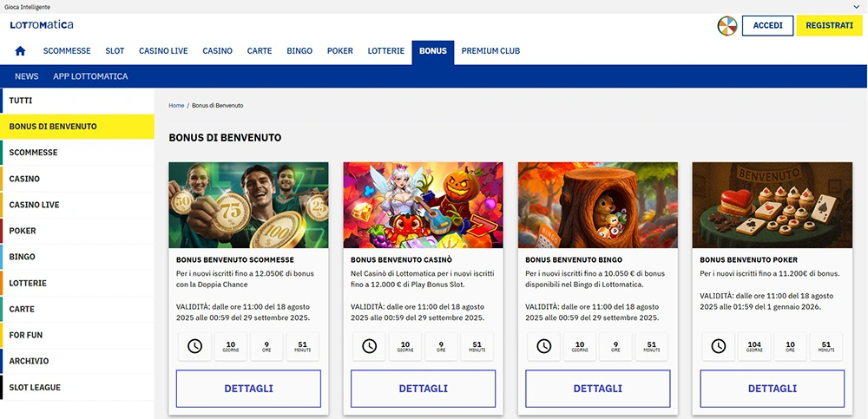Click the Poker card's 10 ORE countdown box
868x419 pixels.
790,346
